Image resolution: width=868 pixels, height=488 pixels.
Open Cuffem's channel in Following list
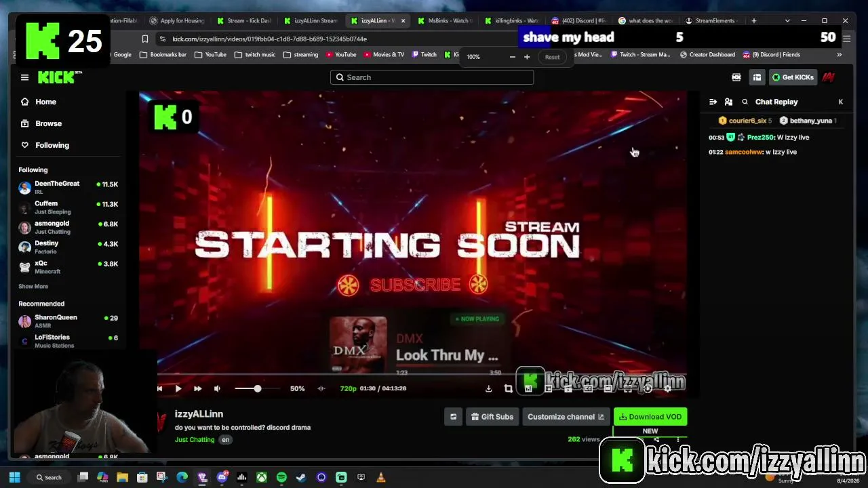(x=68, y=207)
